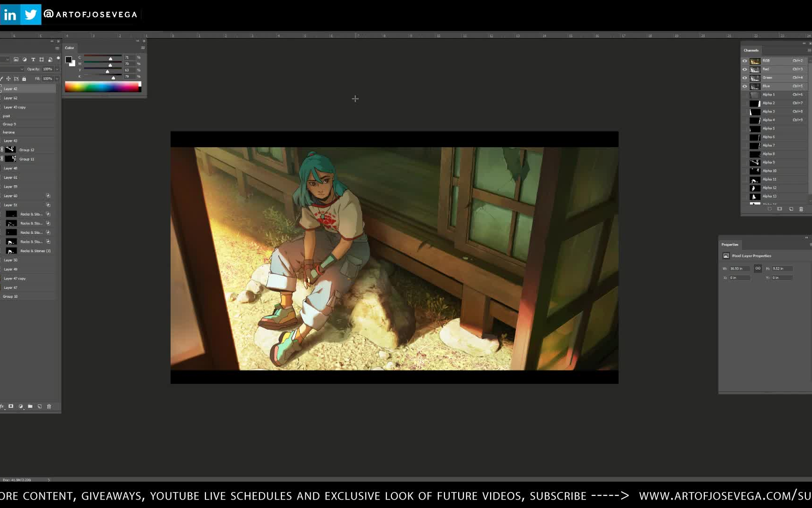Click the Pixel Layer Properties image icon
Image resolution: width=812 pixels, height=508 pixels.
pyautogui.click(x=726, y=256)
